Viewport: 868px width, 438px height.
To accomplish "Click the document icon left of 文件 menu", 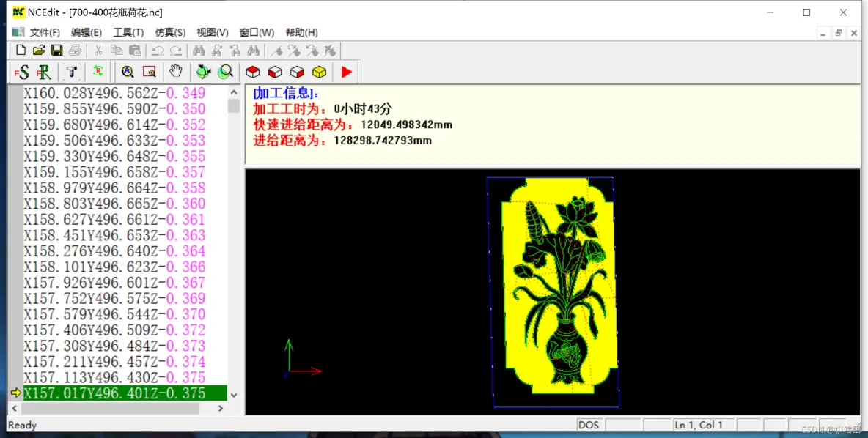I will (x=18, y=32).
